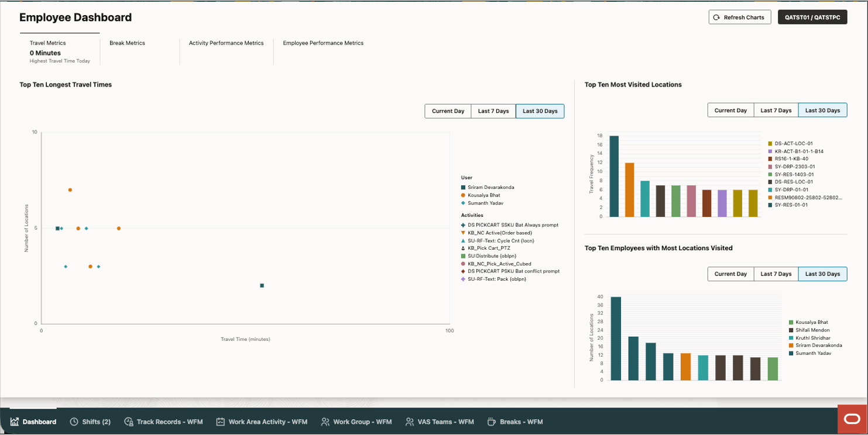Click the SY-RES-01-01 legend color swatch

tap(770, 205)
